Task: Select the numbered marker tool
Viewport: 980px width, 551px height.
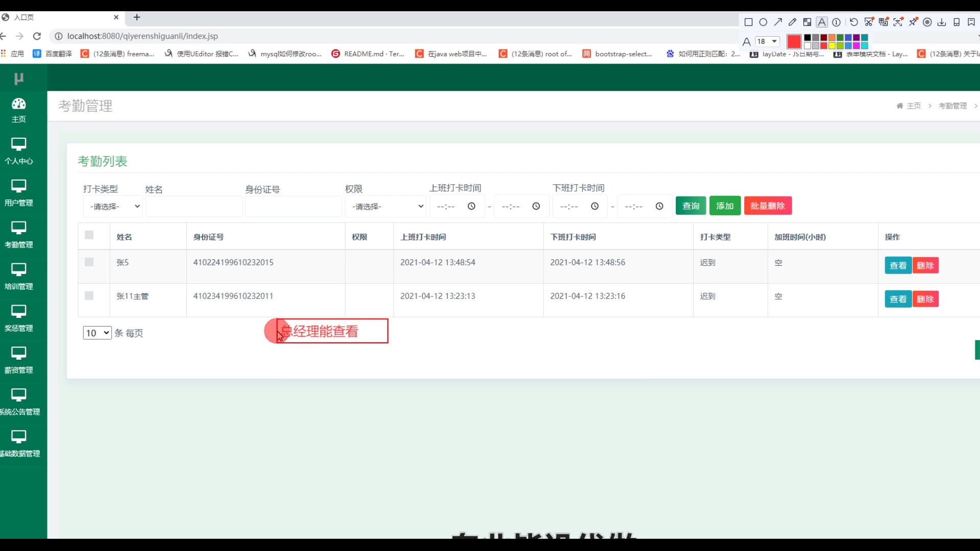Action: point(836,22)
